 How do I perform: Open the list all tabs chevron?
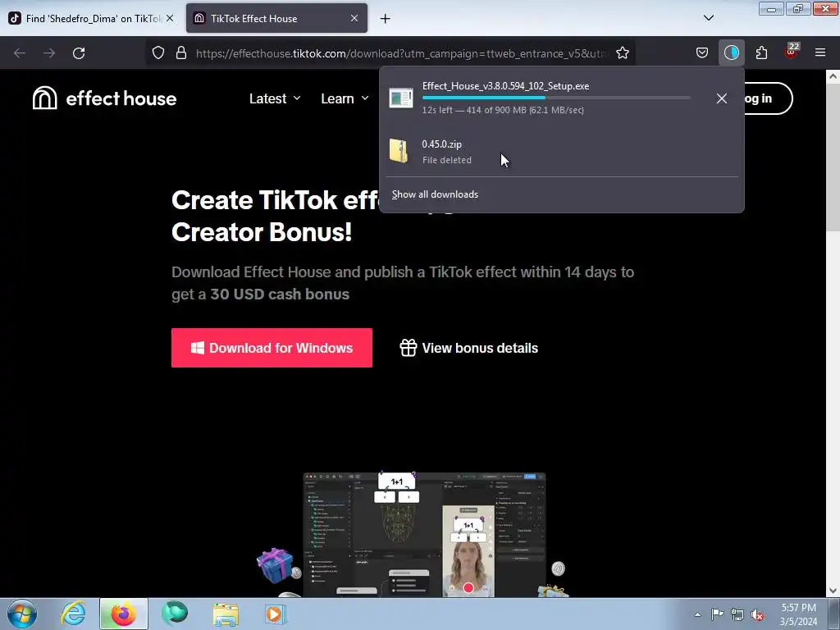pos(708,18)
